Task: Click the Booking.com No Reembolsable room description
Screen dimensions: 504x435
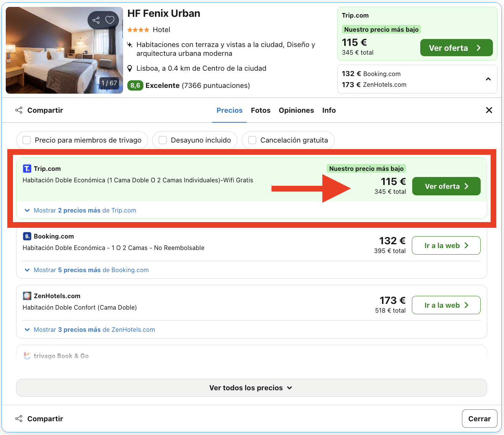Action: (x=114, y=248)
